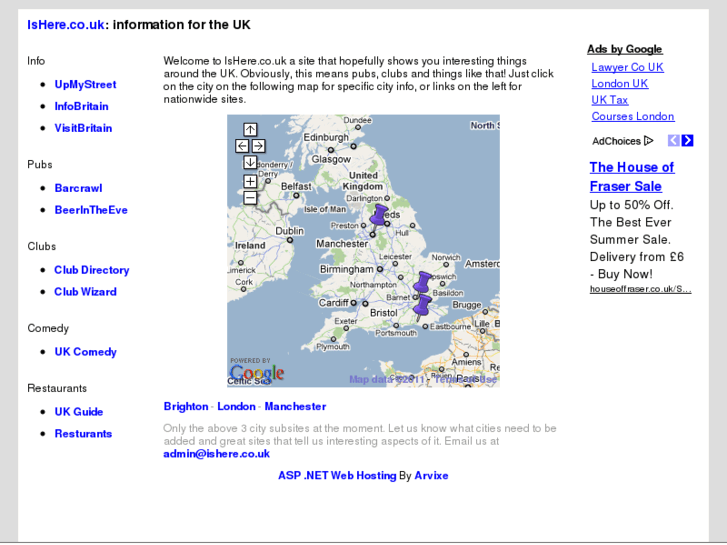The height and width of the screenshot is (545, 727).
Task: Click Birmingham label on the map
Action: (x=346, y=269)
